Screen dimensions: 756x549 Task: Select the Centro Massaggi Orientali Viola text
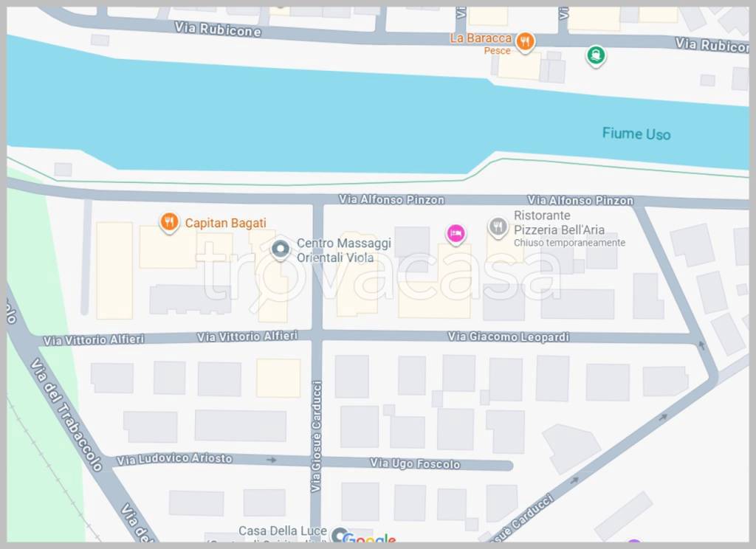[343, 250]
